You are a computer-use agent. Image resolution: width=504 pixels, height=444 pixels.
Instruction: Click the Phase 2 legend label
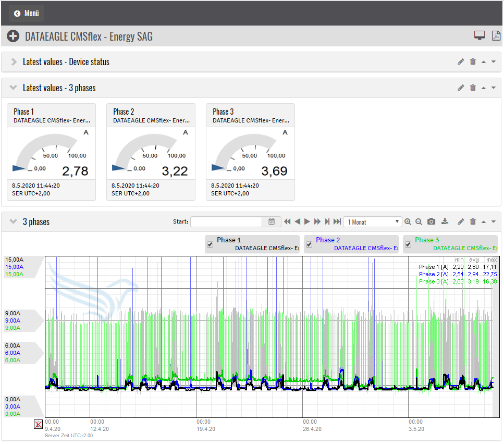[x=328, y=240]
